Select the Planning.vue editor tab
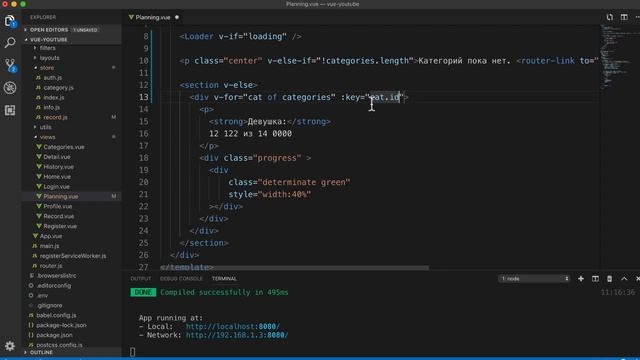The height and width of the screenshot is (360, 640). [x=153, y=17]
